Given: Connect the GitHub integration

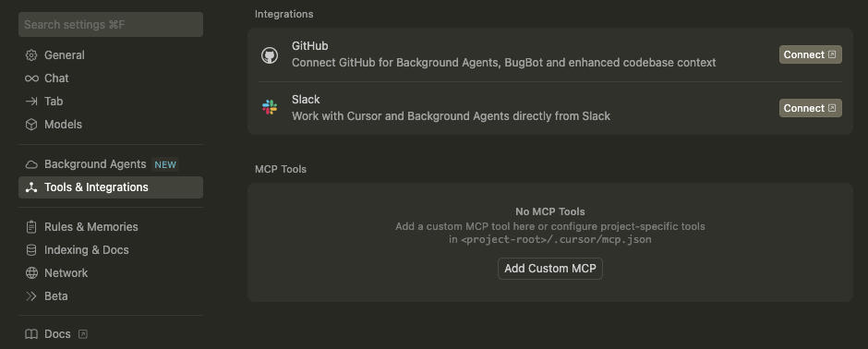Looking at the screenshot, I should coord(811,54).
